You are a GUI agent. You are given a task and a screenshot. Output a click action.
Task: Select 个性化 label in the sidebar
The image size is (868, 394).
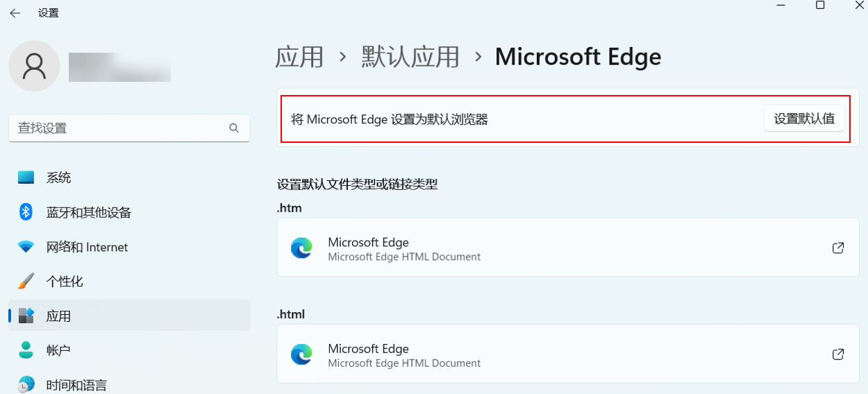click(65, 282)
